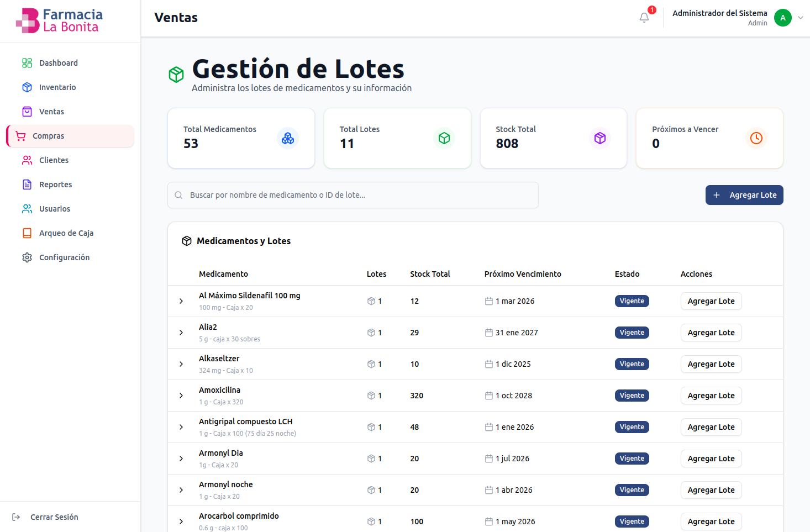The image size is (810, 532).
Task: Click the Total Lotes green box icon
Action: [x=444, y=138]
